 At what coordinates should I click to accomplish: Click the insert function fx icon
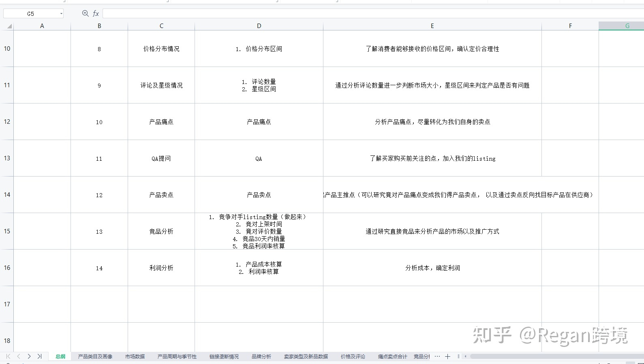coord(96,13)
